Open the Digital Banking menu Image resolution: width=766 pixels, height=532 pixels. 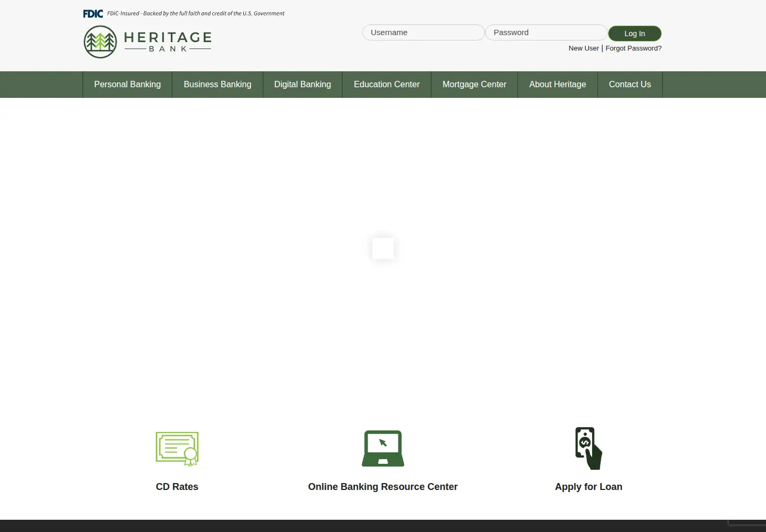tap(303, 85)
